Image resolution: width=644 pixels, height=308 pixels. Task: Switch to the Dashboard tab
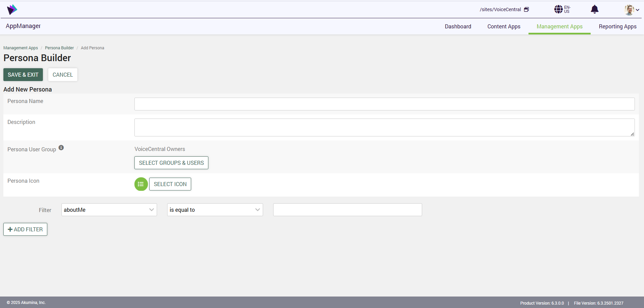458,26
